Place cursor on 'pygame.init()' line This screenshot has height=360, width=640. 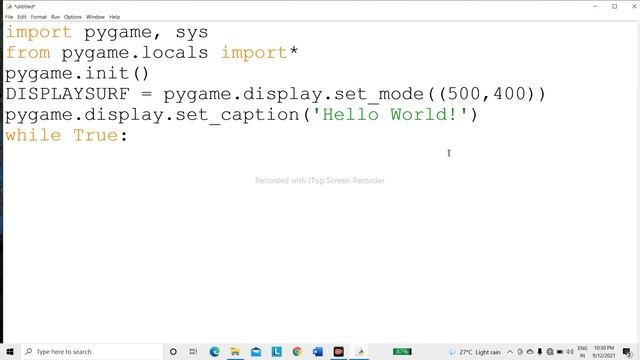[77, 73]
